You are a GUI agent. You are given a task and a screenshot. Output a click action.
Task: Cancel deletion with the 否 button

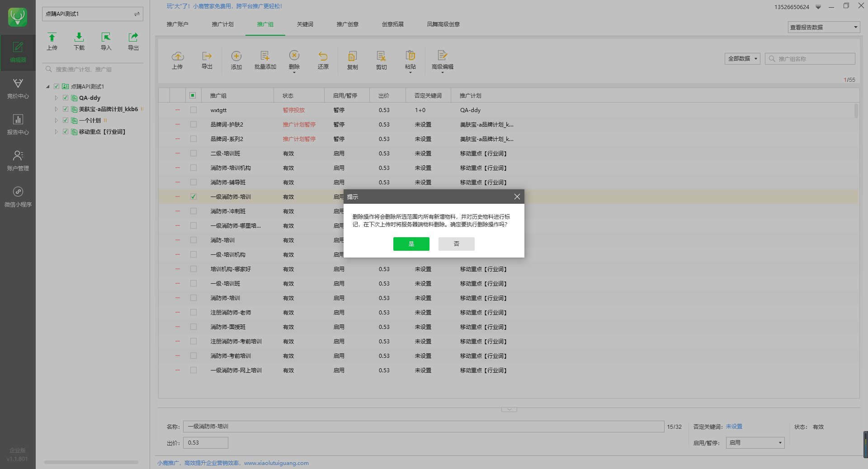pyautogui.click(x=457, y=244)
